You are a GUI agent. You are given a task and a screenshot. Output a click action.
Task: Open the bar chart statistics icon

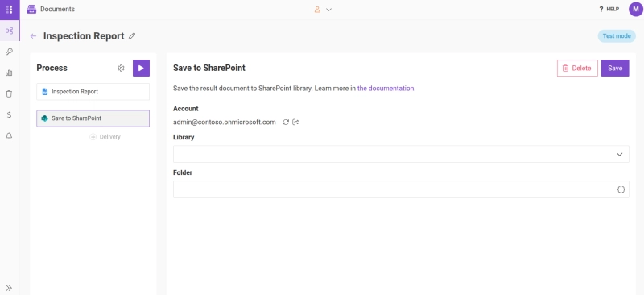[x=9, y=73]
